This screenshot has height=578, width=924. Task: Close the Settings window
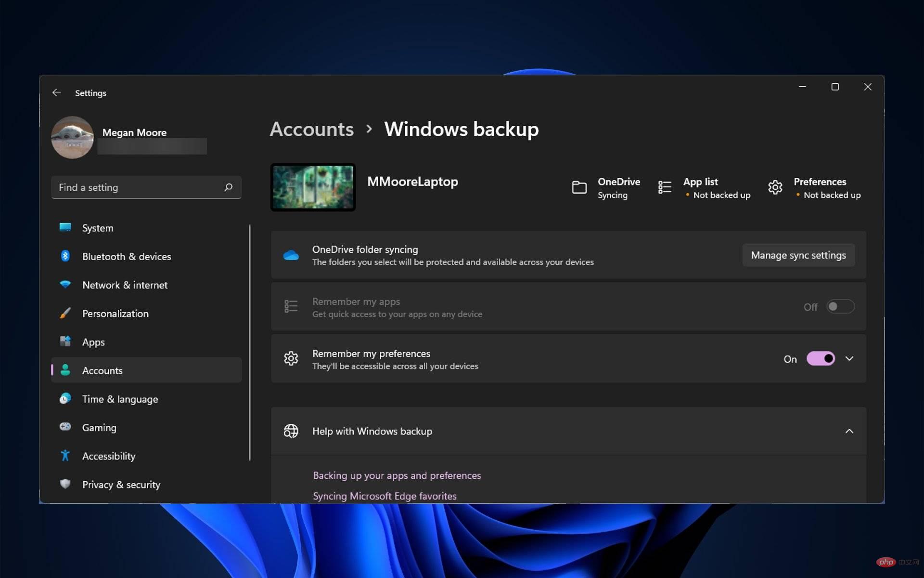(x=868, y=87)
